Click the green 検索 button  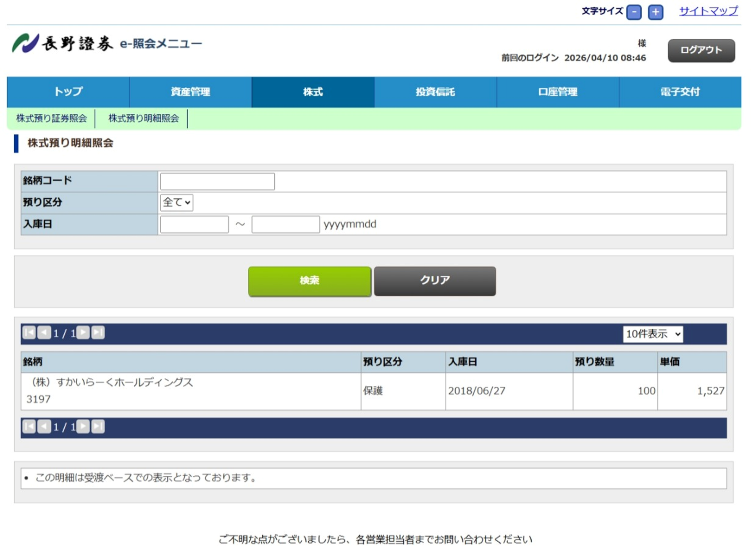pos(310,281)
